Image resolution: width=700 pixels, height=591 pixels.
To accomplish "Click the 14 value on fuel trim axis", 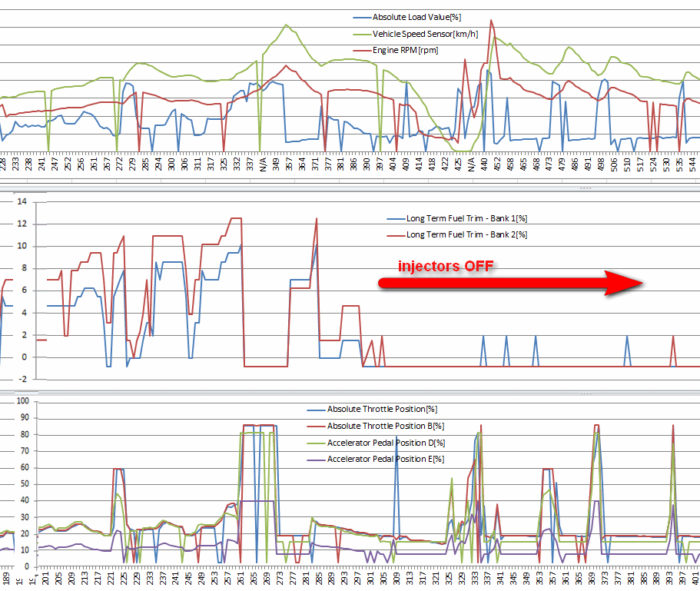I will pyautogui.click(x=22, y=202).
